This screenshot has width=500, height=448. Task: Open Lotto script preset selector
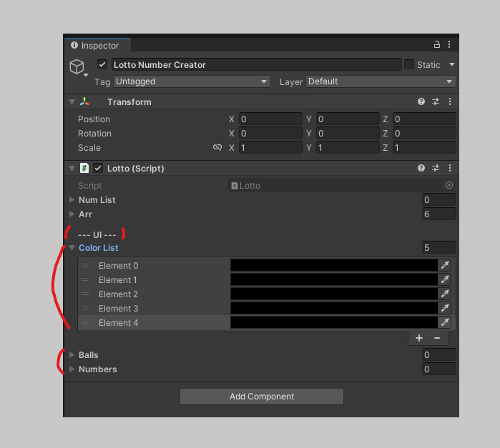436,168
